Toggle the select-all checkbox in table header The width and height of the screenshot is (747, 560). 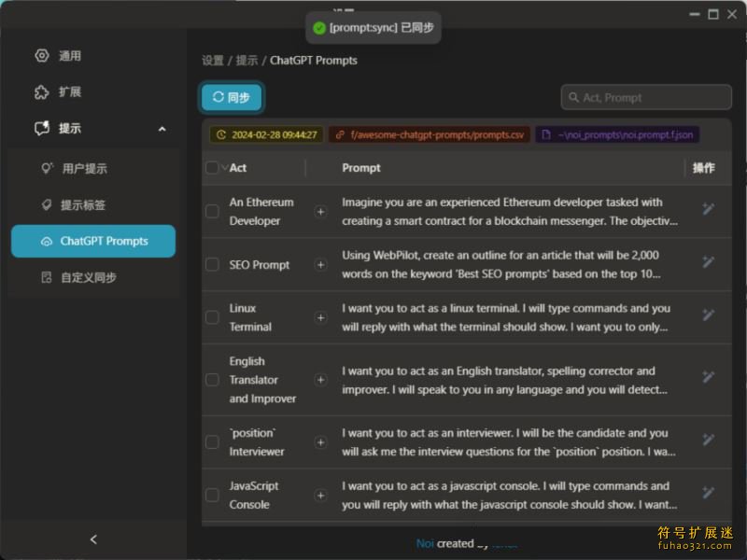pyautogui.click(x=212, y=168)
